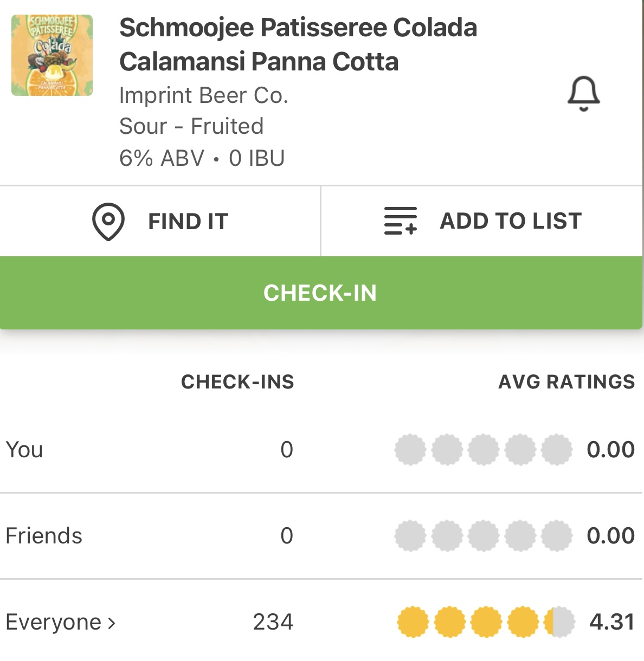Click the half-filled fifth star for Everyone

tap(559, 622)
